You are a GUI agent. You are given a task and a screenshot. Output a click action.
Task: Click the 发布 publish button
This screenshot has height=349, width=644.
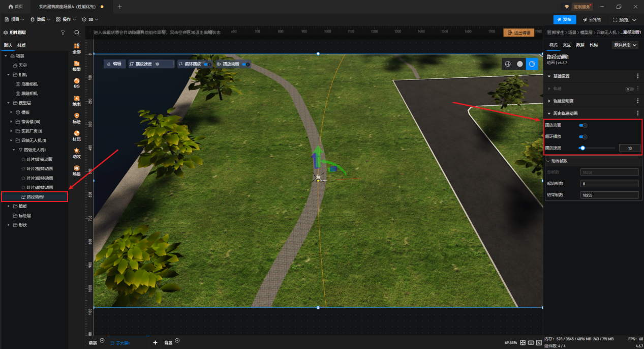(x=564, y=19)
